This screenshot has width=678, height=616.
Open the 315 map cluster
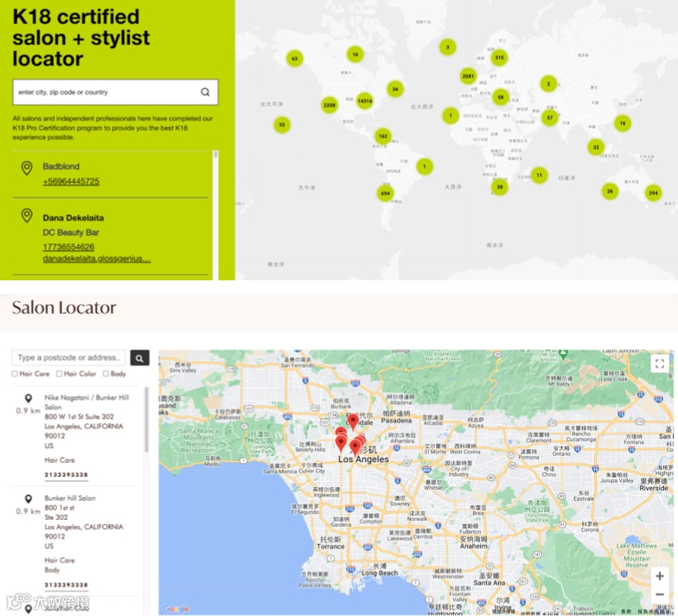(500, 57)
